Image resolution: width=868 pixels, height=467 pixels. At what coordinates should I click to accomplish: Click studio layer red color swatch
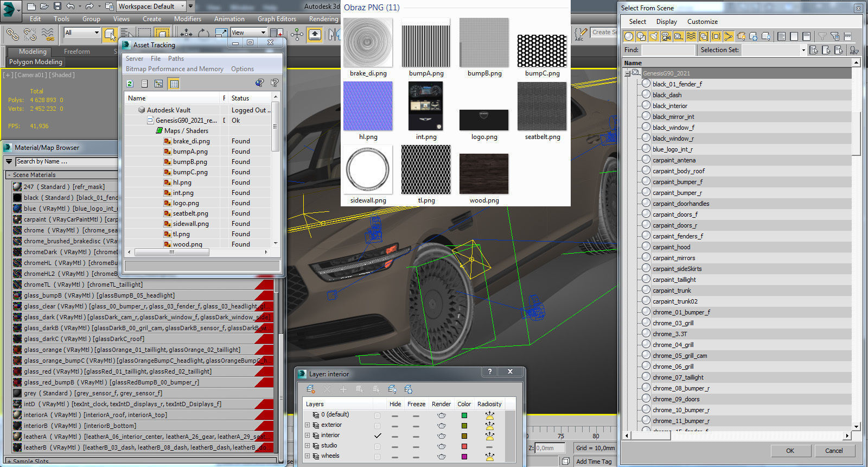click(464, 446)
